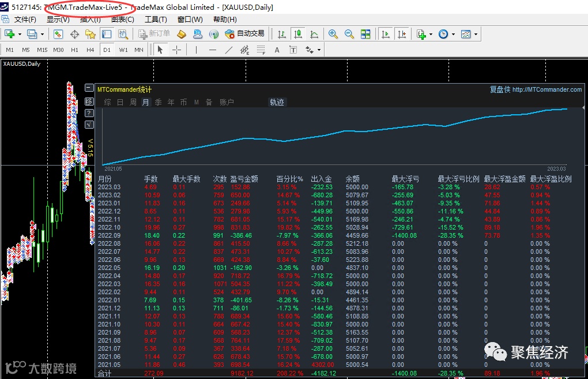The width and height of the screenshot is (588, 379).
Task: Open the Signals radio-wave icon
Action: (x=214, y=34)
